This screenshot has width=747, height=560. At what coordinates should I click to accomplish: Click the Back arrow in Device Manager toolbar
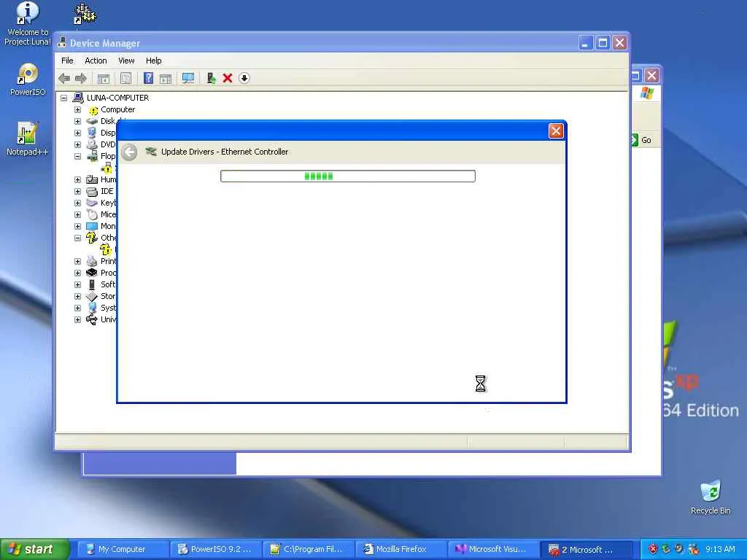click(64, 78)
